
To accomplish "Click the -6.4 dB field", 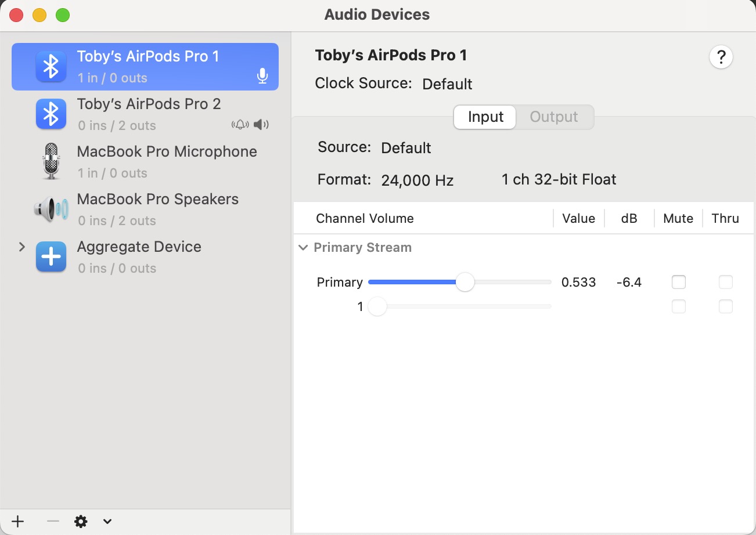I will click(629, 283).
